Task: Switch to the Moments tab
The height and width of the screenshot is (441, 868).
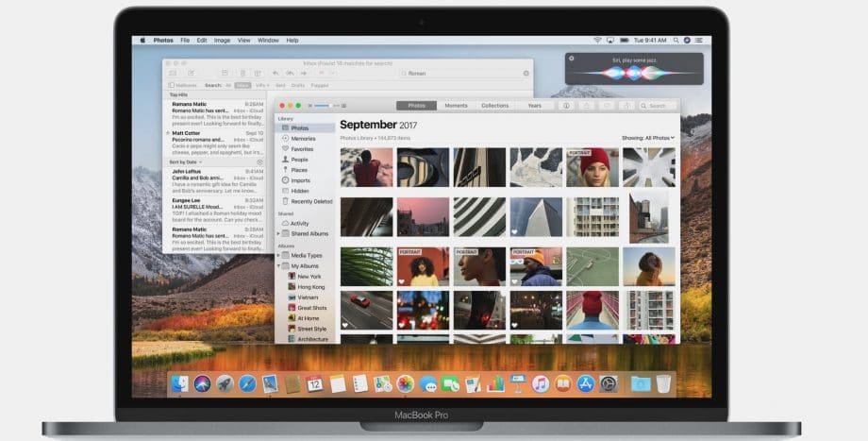Action: 456,105
